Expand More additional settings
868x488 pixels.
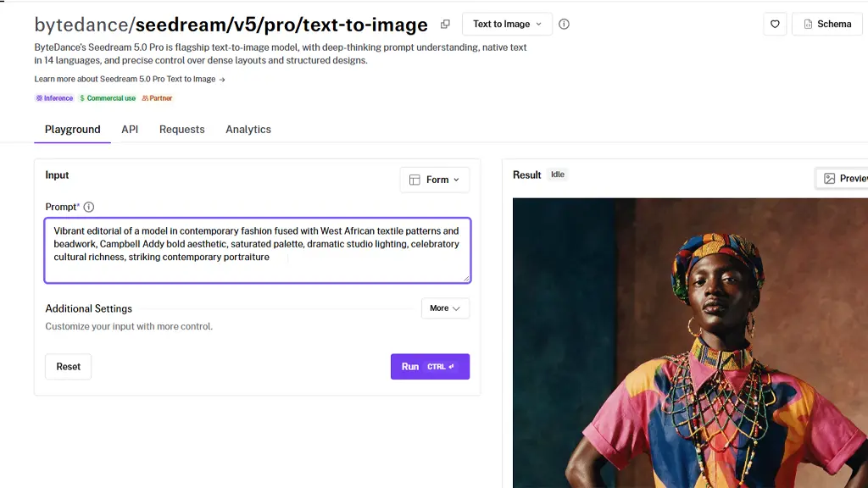point(445,308)
